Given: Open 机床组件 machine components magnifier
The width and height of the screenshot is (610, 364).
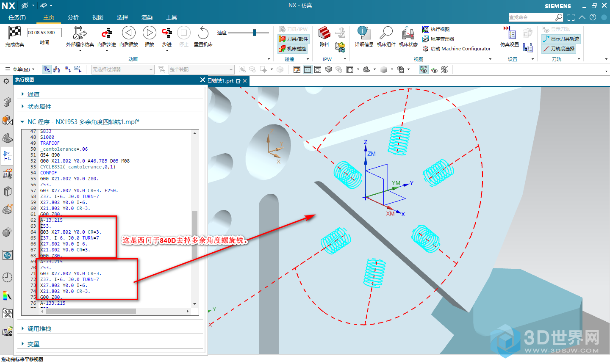Looking at the screenshot, I should point(386,33).
